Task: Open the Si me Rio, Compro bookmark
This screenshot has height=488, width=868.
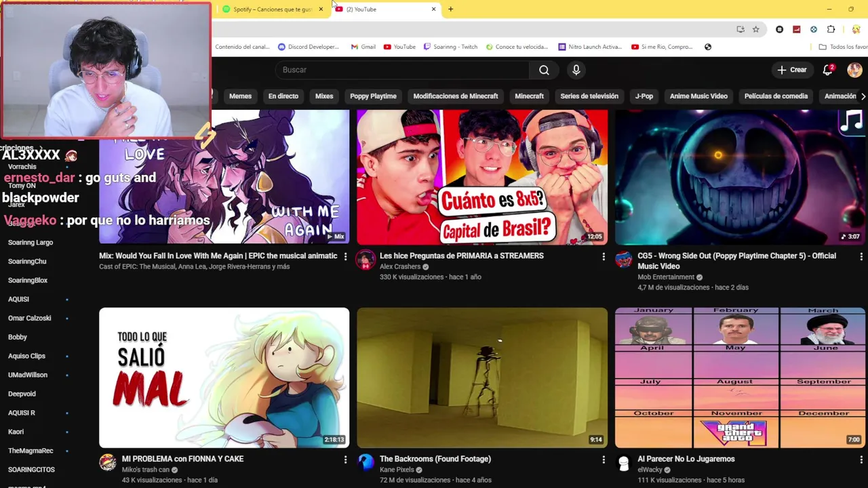Action: [662, 47]
